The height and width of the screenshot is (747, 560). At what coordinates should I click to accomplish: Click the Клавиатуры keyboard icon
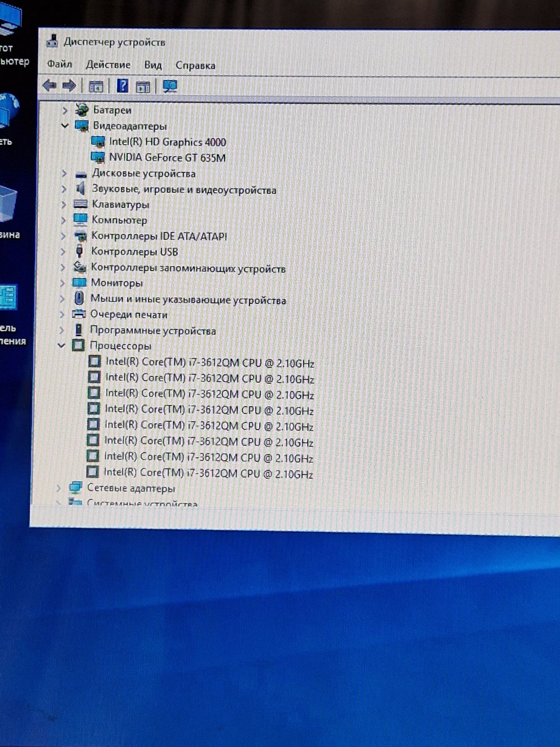(80, 204)
